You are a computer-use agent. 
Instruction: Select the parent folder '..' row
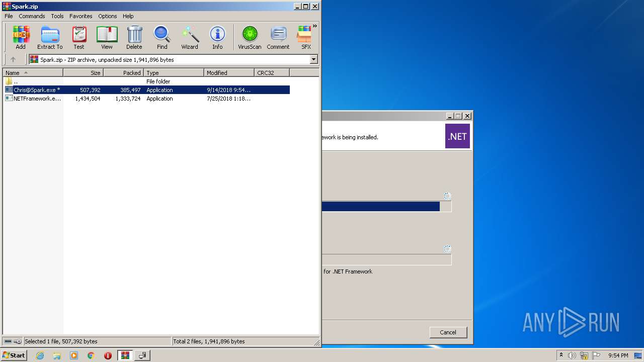pos(146,81)
